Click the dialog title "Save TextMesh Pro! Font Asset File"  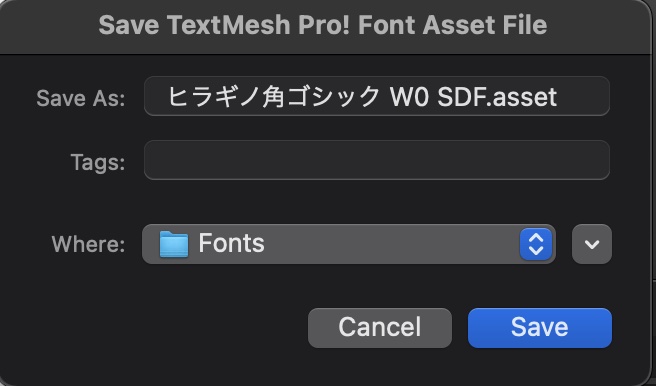(323, 25)
